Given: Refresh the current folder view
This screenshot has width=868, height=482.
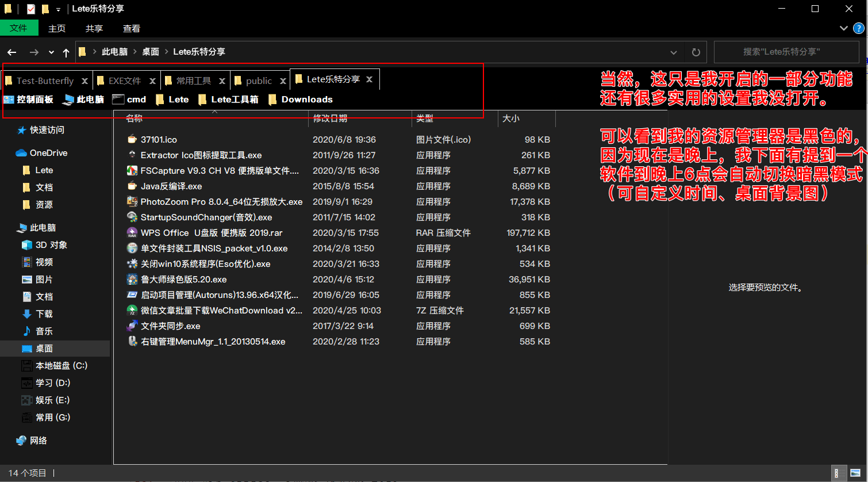Looking at the screenshot, I should (696, 52).
